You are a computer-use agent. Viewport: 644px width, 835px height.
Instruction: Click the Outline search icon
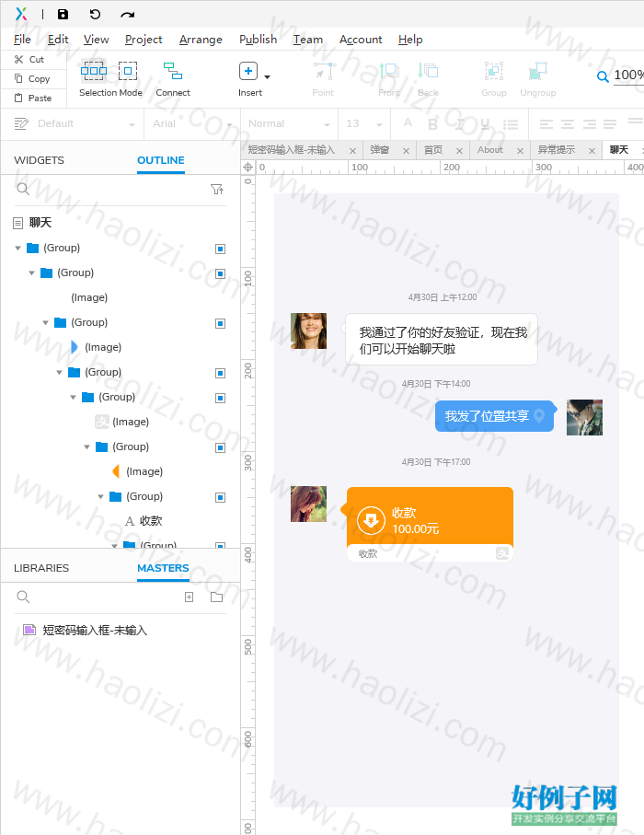tap(23, 189)
